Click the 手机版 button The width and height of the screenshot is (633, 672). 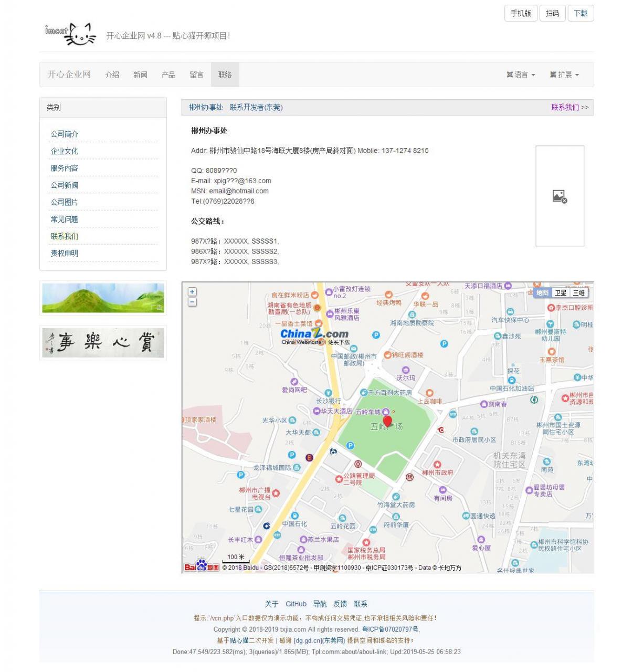(x=521, y=13)
